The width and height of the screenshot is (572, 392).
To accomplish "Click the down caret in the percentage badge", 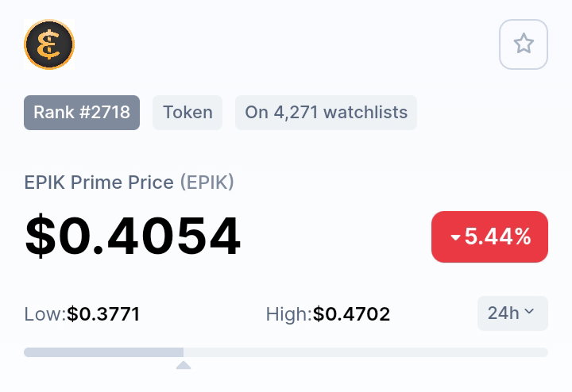I will point(455,237).
